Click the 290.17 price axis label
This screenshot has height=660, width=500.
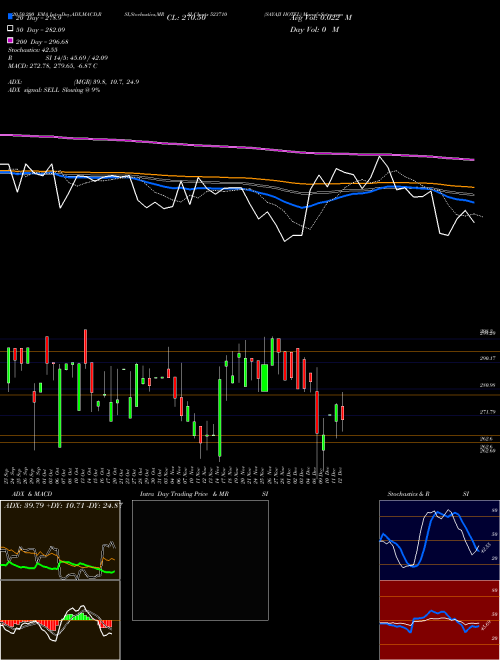(488, 358)
